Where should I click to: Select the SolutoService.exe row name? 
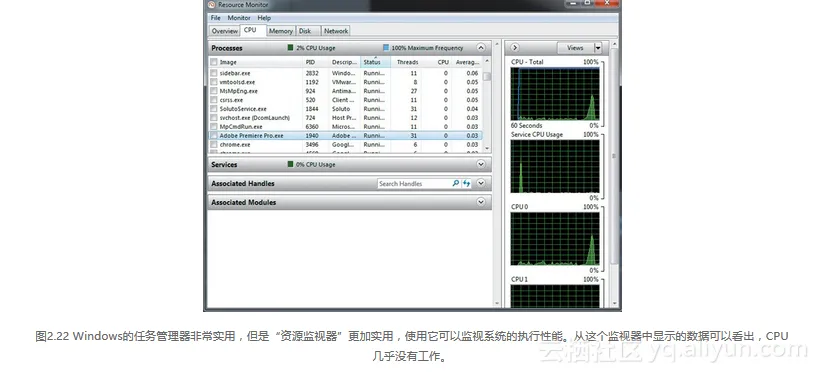click(x=243, y=109)
